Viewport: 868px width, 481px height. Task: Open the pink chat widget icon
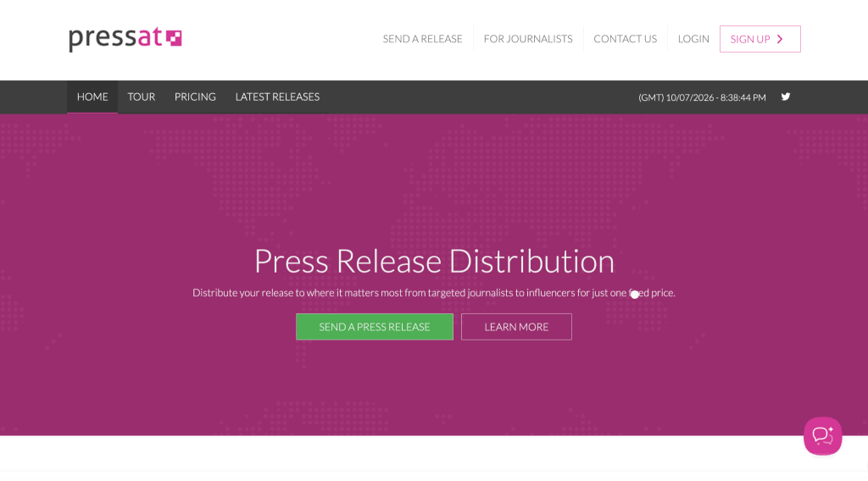click(822, 435)
